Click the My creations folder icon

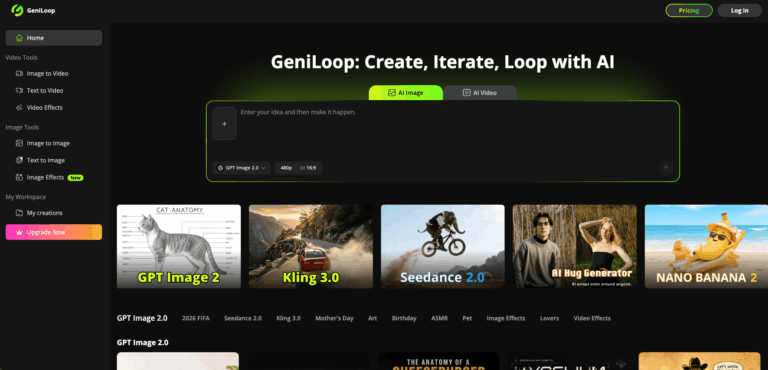(x=19, y=213)
